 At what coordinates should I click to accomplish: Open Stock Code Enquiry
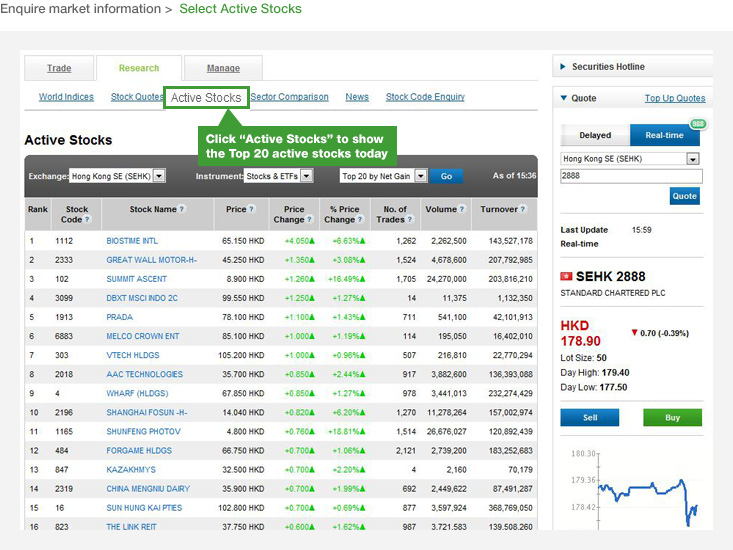425,97
